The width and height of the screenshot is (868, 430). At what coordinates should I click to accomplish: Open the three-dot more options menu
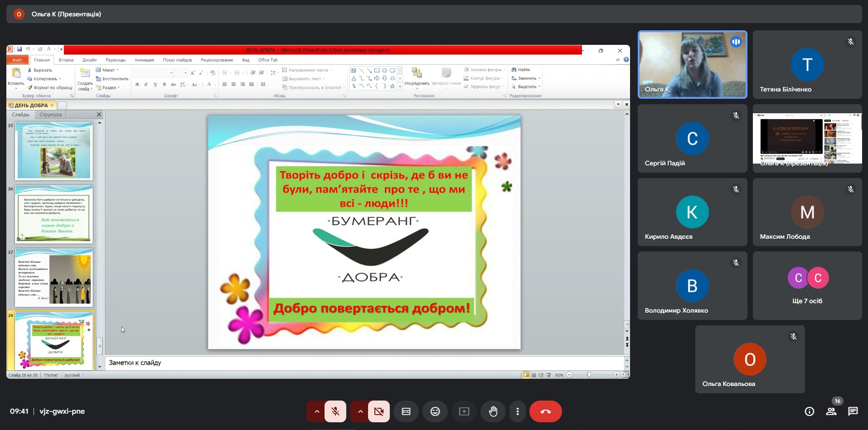pyautogui.click(x=518, y=411)
